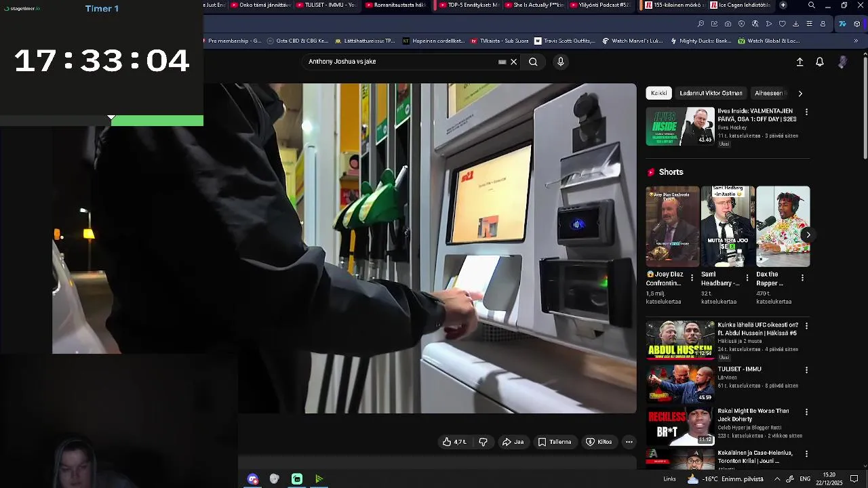Click the heart favorites icon in browser toolbar
This screenshot has width=868, height=488.
click(782, 24)
